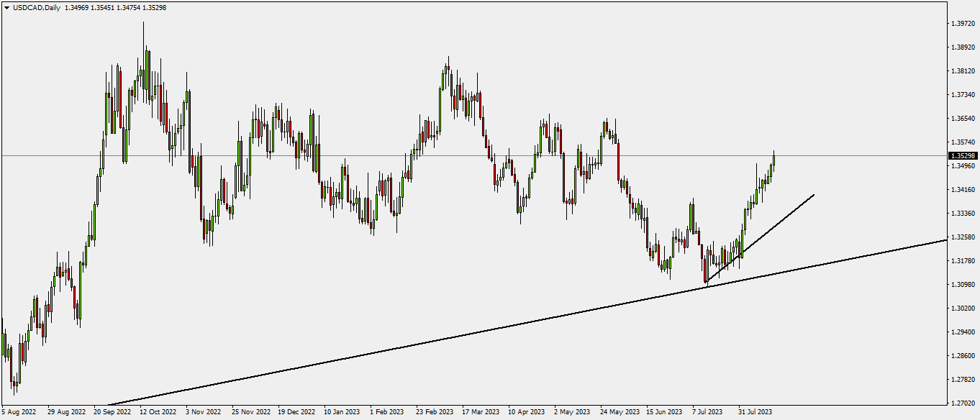Click the 1.37340 price axis label
Viewport: 980px width, 420px height.
coord(963,95)
